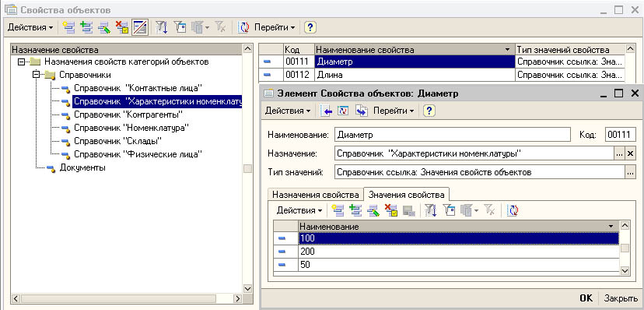This screenshot has height=310, width=644.
Task: Add new value in Значения свойства toolbar
Action: click(338, 210)
